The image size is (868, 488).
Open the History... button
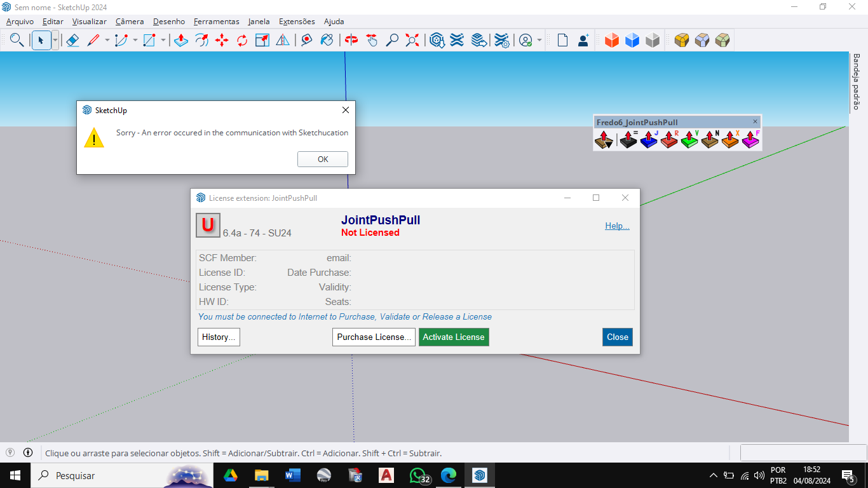point(219,337)
